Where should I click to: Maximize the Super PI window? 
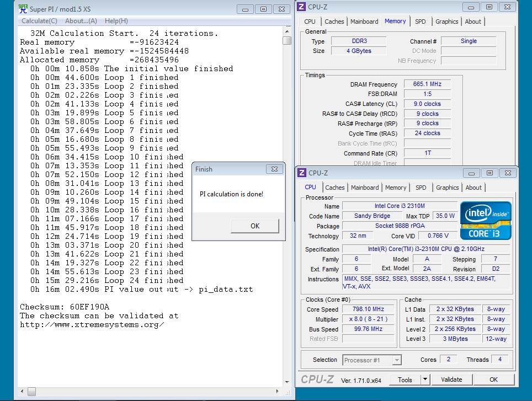264,9
